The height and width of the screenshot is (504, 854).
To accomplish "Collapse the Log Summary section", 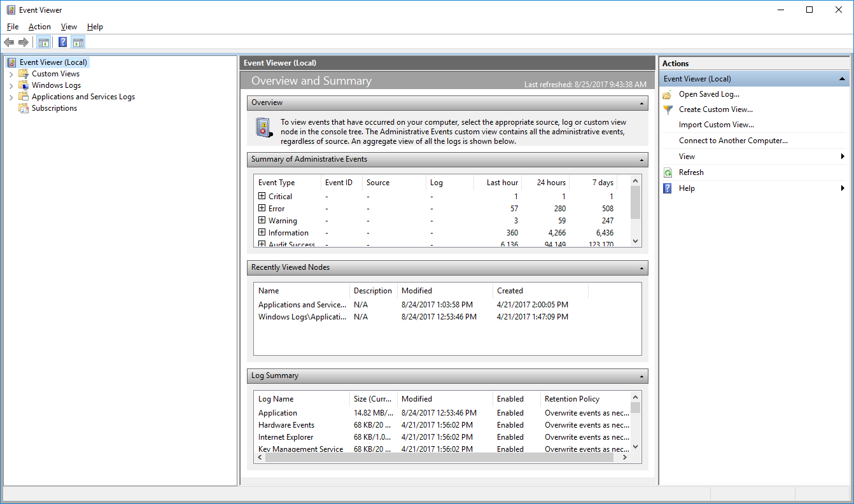I will click(641, 376).
